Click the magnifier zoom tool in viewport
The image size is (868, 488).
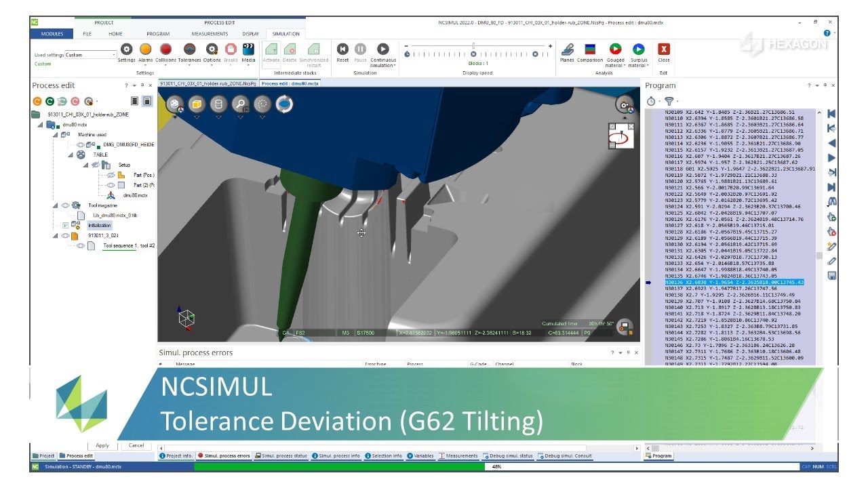click(x=240, y=104)
